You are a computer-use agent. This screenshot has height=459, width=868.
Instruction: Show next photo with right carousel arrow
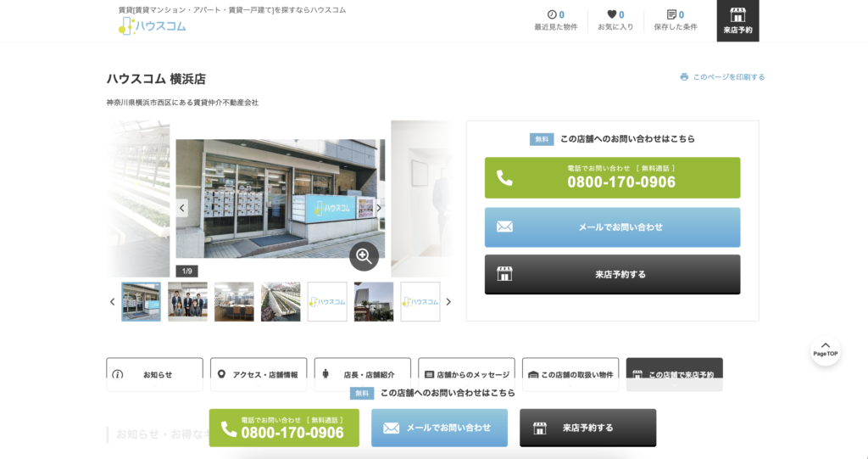(x=379, y=208)
